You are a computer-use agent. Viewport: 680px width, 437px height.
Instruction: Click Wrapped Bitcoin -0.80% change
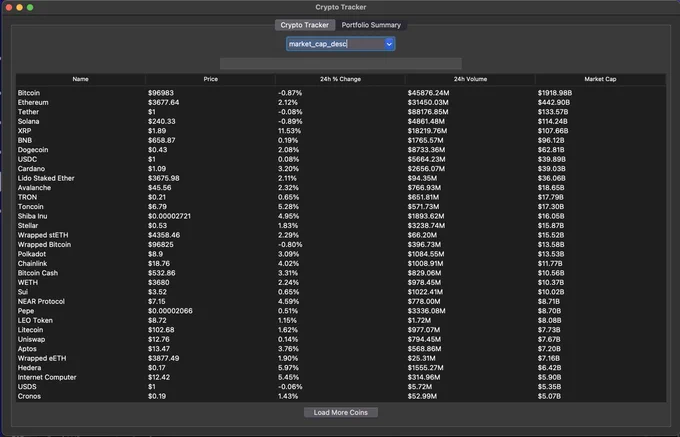click(290, 245)
